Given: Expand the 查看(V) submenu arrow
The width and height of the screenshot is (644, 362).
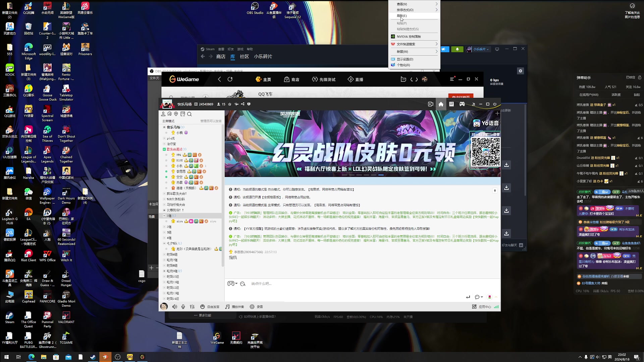Looking at the screenshot, I should [436, 4].
